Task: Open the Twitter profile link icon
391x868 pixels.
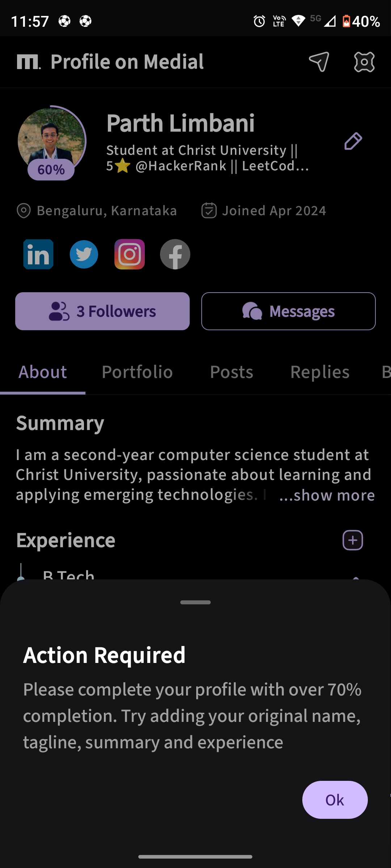Action: point(84,254)
